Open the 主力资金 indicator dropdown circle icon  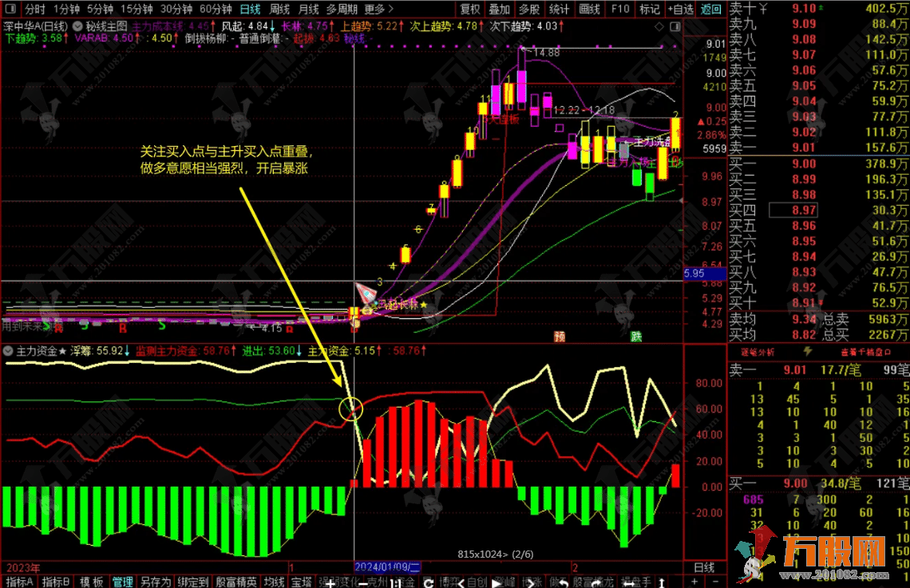[8, 351]
